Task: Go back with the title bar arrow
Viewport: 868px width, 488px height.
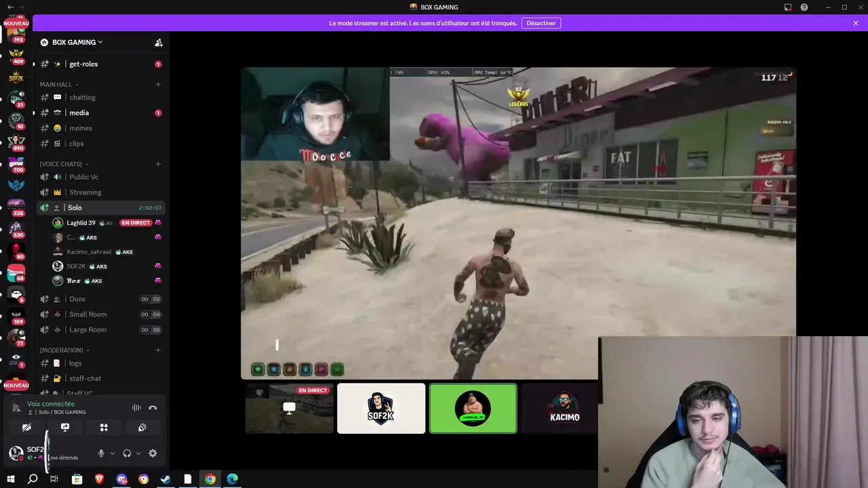Action: point(10,7)
